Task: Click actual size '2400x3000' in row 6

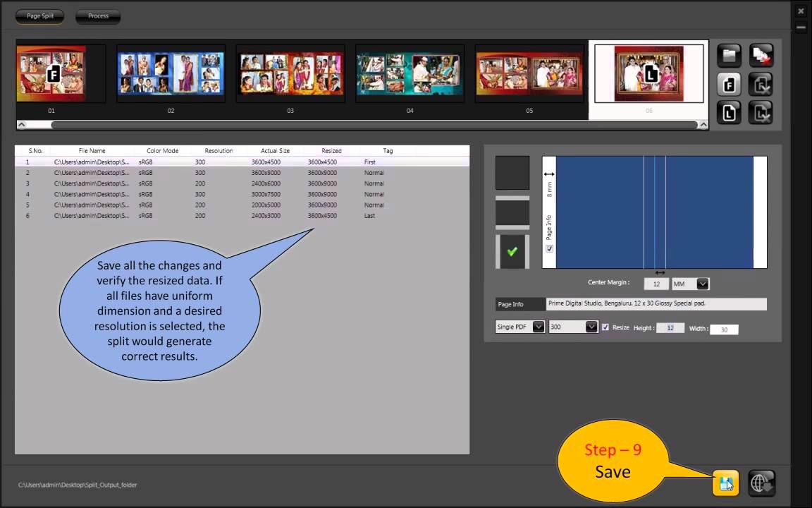Action: point(266,216)
